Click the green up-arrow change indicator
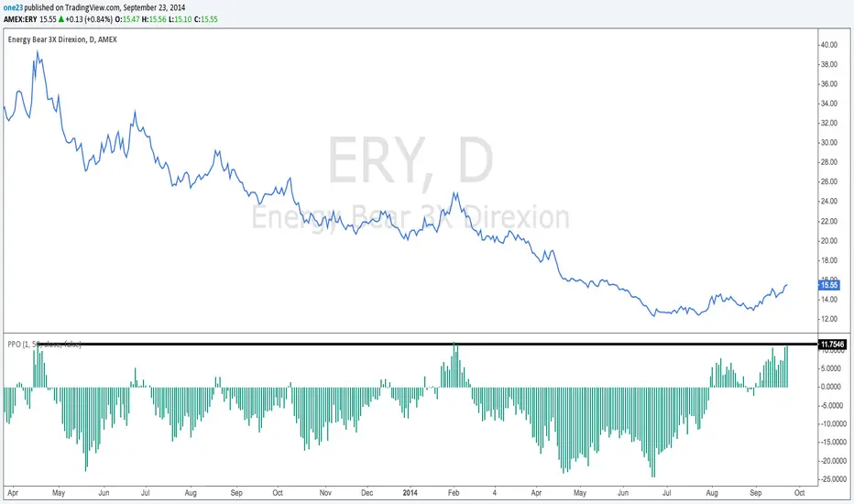 tap(61, 19)
